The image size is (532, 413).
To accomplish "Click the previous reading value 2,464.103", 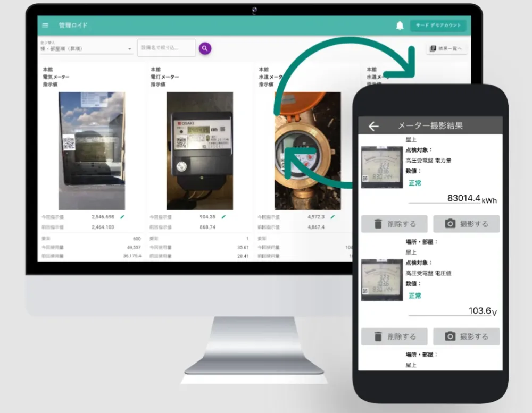I will (x=103, y=227).
